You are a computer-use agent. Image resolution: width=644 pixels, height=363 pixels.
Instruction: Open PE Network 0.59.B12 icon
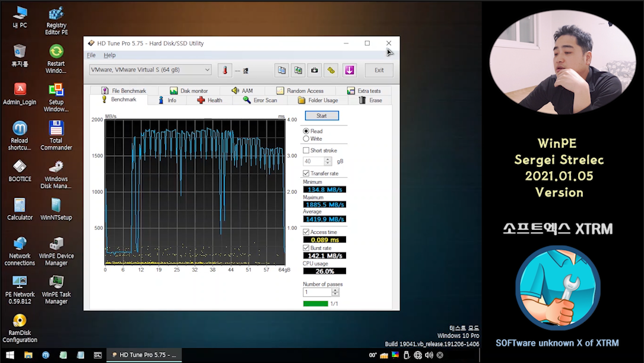20,290
